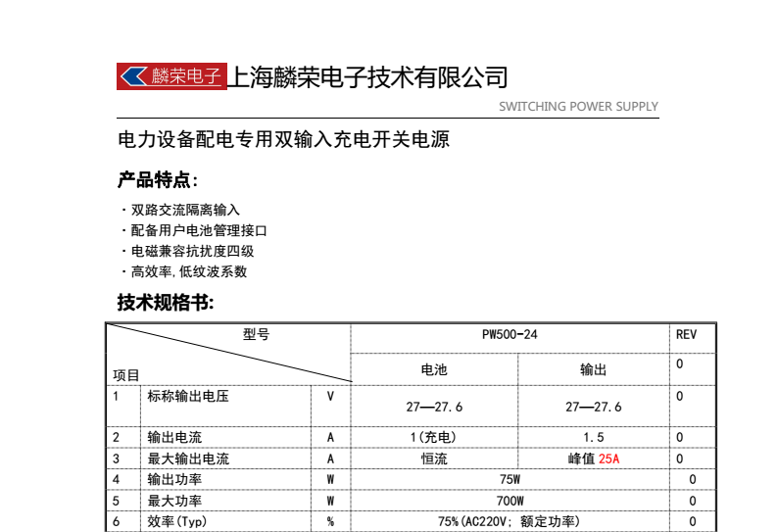
Task: Click the 标称输出电压 row label
Action: click(x=188, y=396)
